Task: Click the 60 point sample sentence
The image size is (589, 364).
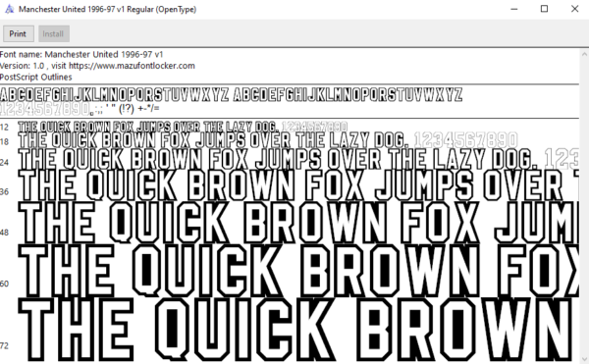Action: [298, 271]
